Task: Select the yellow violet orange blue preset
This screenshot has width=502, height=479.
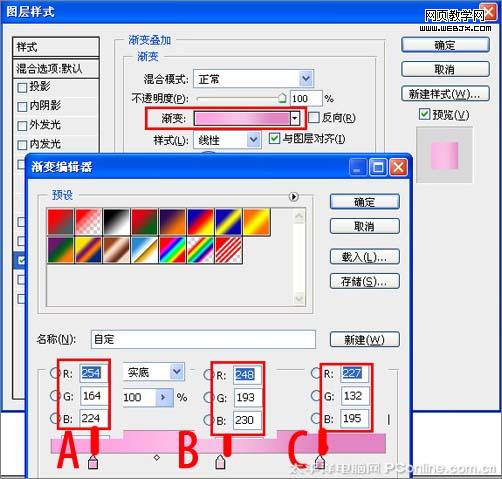Action: 89,250
